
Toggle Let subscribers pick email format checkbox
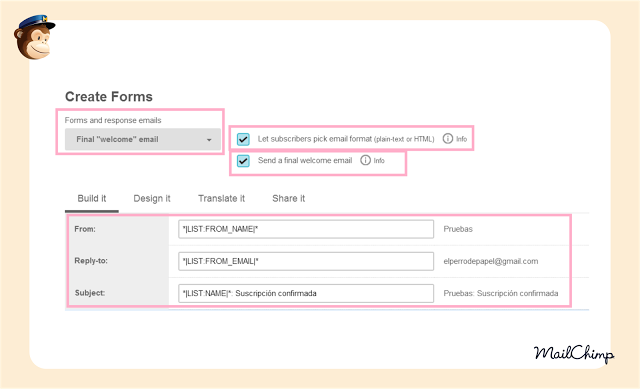point(243,139)
